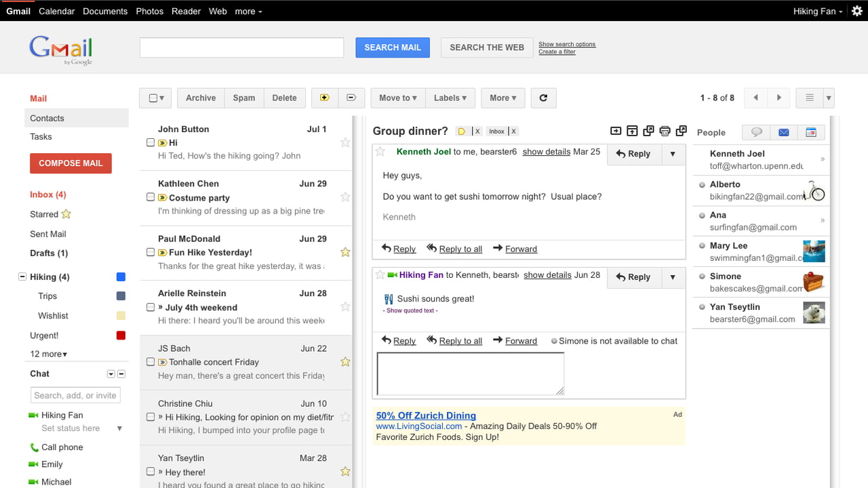Viewport: 868px width, 488px height.
Task: Click the mail search input field
Action: (242, 47)
